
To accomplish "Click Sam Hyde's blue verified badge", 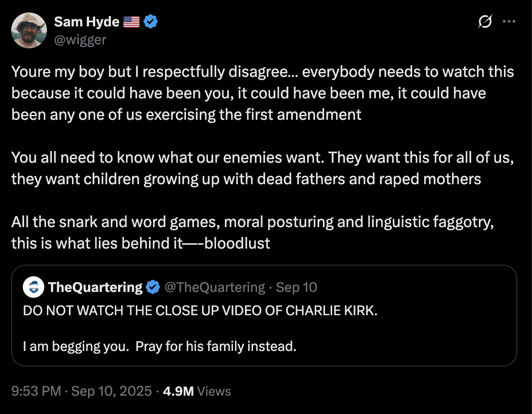I will coord(150,22).
